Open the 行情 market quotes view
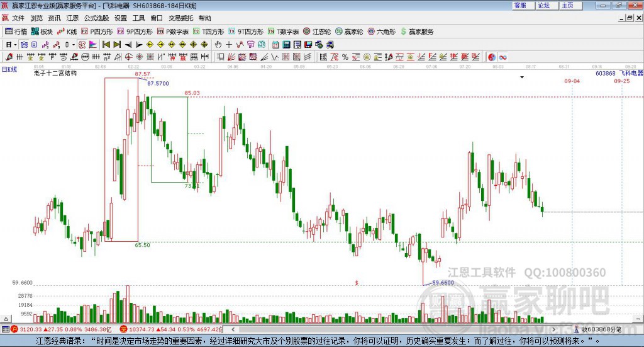This screenshot has width=644, height=347. [x=16, y=31]
